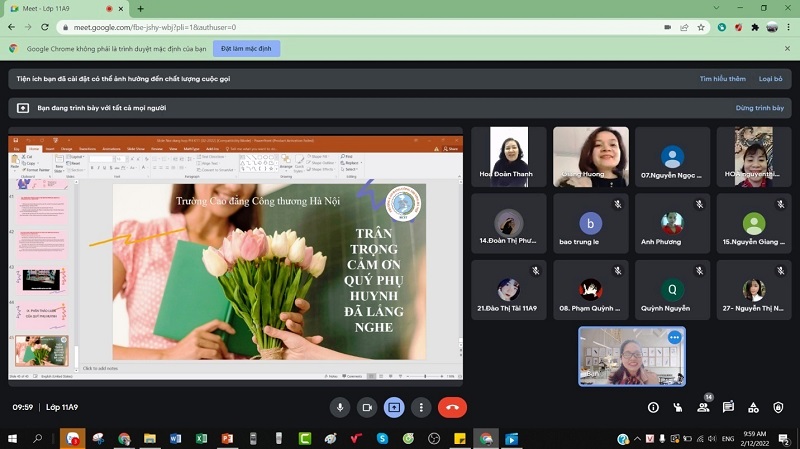Expand options on your self-view tile
Image resolution: width=800 pixels, height=449 pixels.
click(674, 338)
